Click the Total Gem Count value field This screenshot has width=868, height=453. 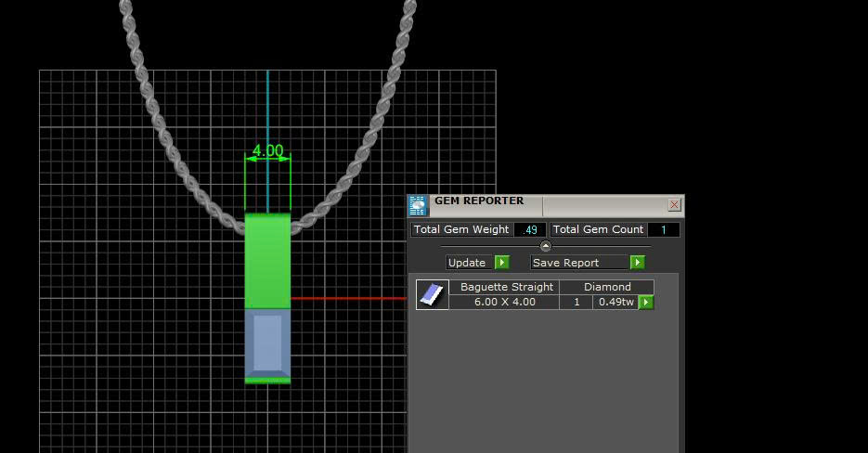click(x=663, y=230)
